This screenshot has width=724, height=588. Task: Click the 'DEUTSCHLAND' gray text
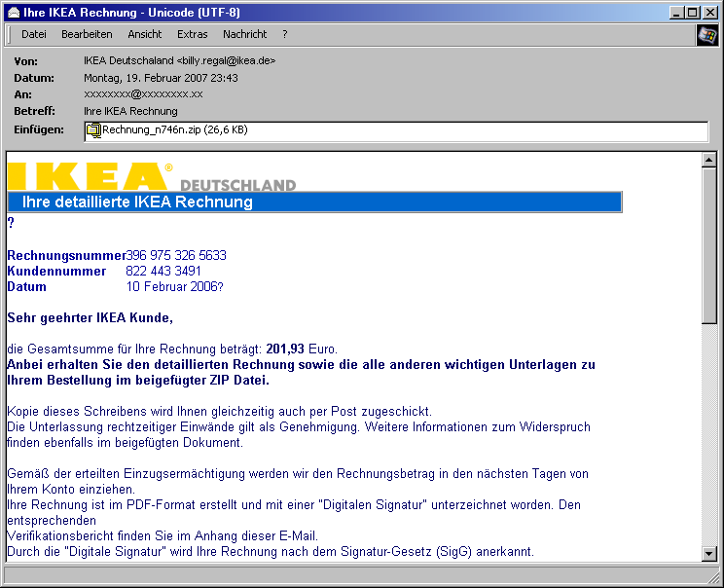pos(237,185)
